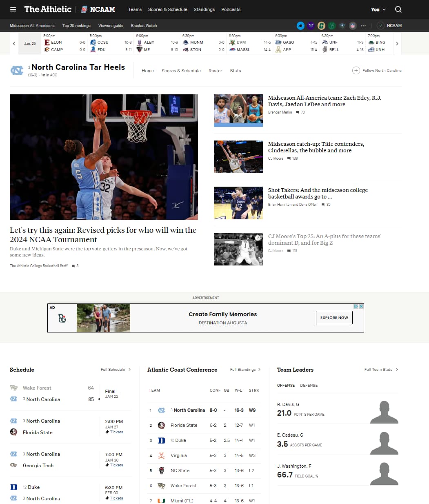Open the Shot Takers article thumbnail

(238, 203)
